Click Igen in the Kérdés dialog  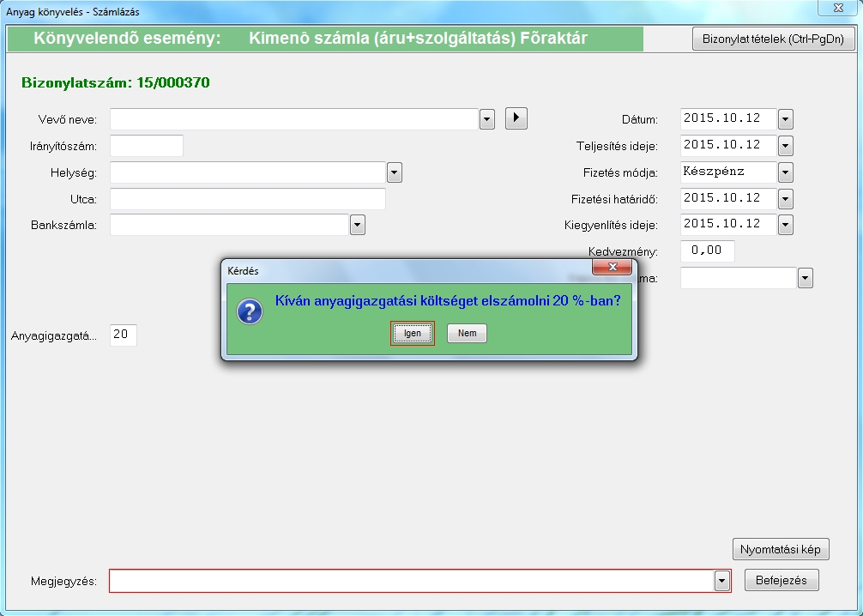tap(413, 334)
